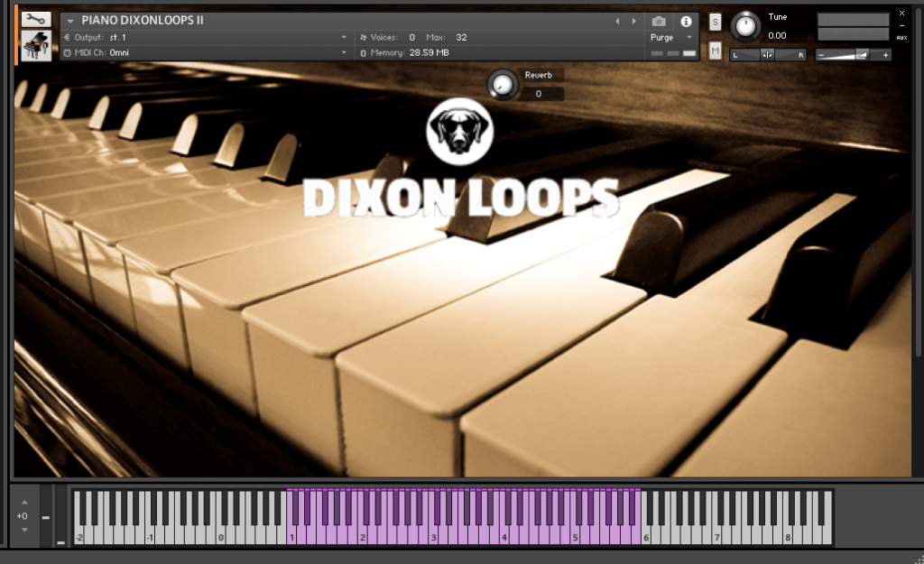Mute the instrument with the M button
The height and width of the screenshot is (564, 924).
715,51
